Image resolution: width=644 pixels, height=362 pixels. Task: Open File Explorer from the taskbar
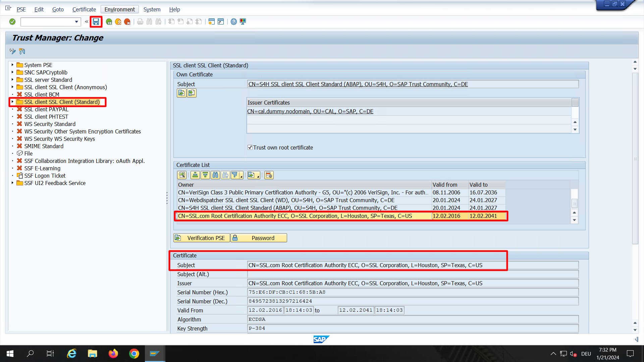[x=92, y=354]
